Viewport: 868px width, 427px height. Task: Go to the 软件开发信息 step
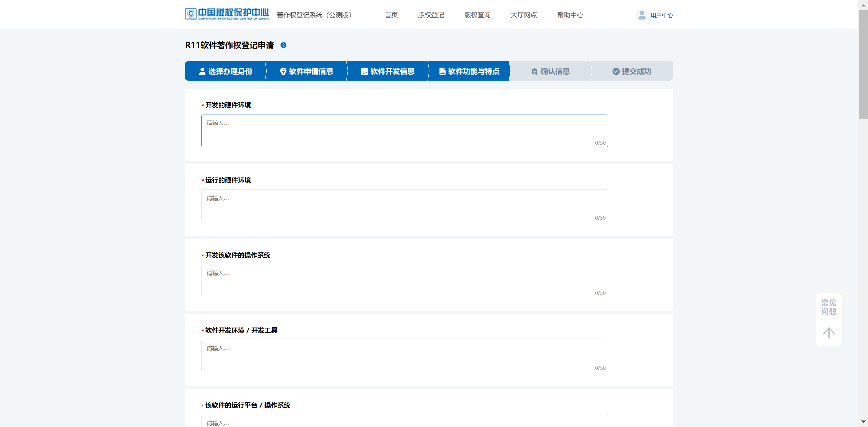tap(388, 71)
